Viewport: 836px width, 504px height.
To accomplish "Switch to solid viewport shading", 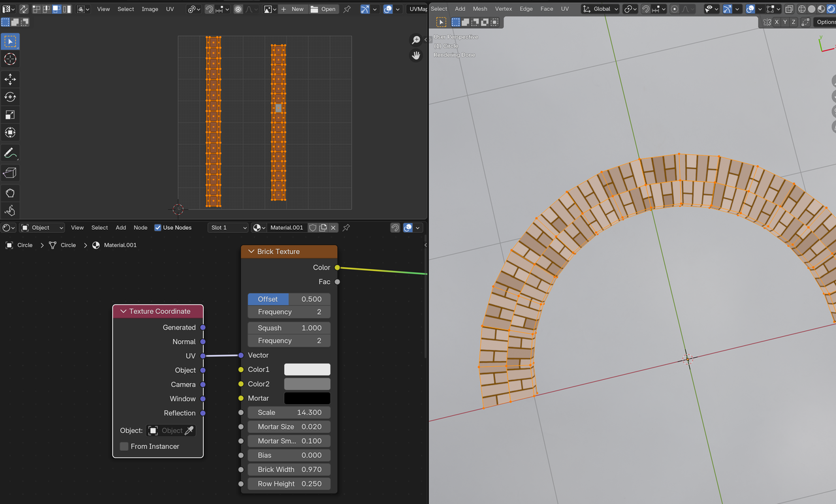I will 812,9.
